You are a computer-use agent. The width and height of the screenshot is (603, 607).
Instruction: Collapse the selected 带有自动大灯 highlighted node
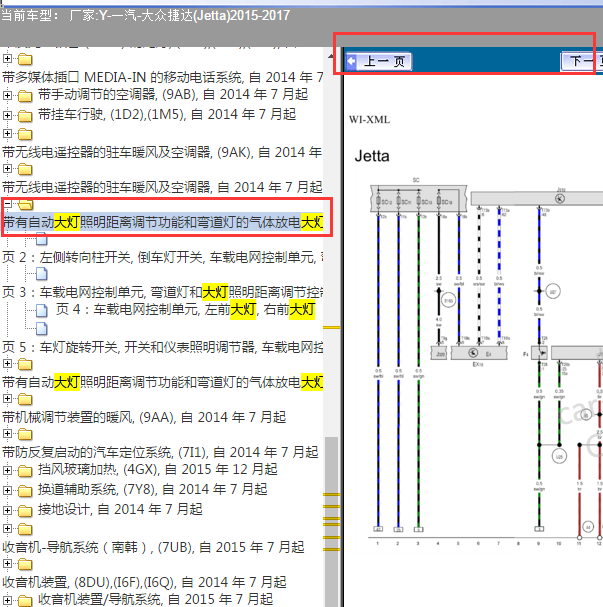[x=7, y=203]
